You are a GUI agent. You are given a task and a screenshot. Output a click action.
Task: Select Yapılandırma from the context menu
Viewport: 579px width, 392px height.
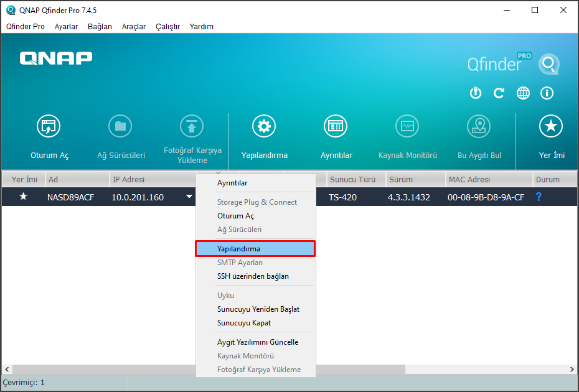point(255,249)
